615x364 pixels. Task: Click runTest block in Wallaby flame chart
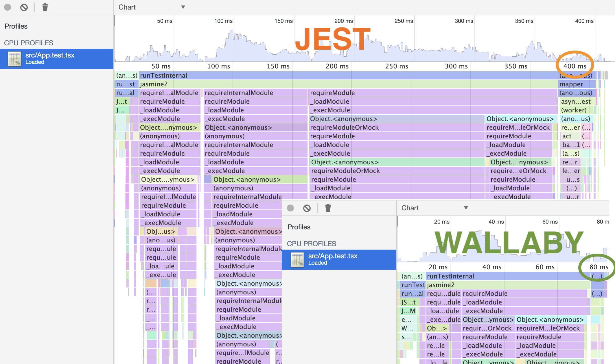coord(413,285)
